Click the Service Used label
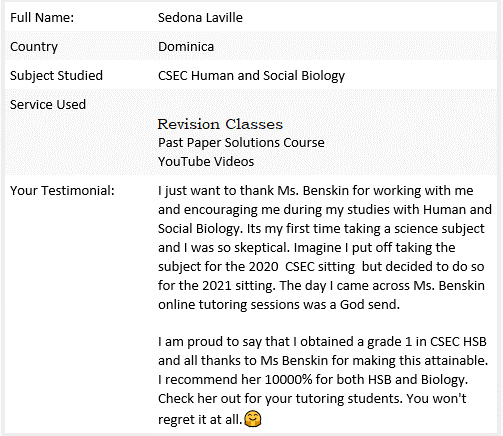This screenshot has width=503, height=436. coord(48,105)
